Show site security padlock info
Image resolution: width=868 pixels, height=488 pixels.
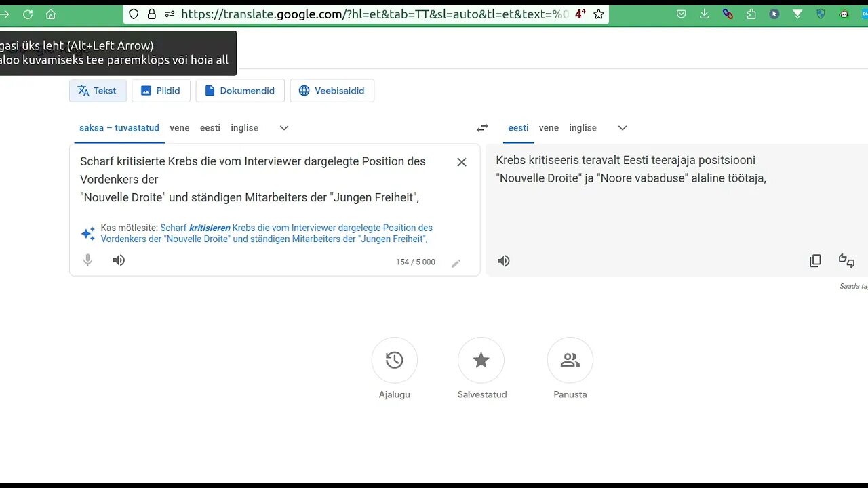(x=152, y=14)
